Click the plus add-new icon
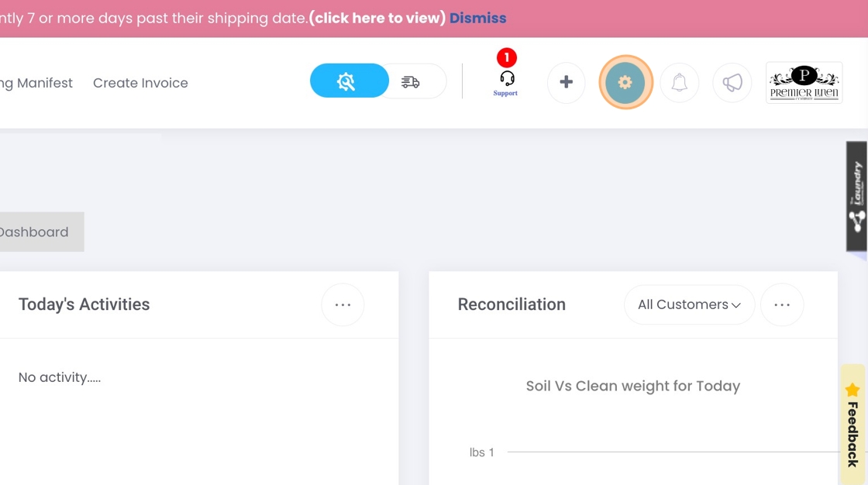 point(566,82)
